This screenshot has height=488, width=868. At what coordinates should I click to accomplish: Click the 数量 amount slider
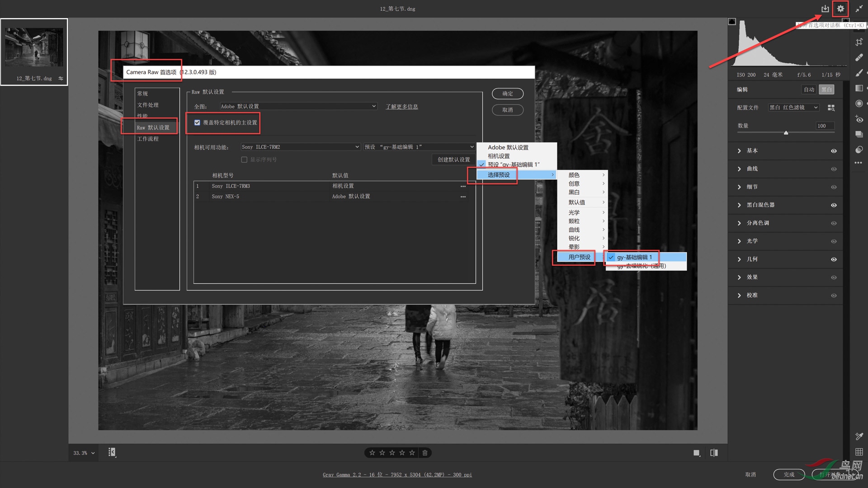786,133
